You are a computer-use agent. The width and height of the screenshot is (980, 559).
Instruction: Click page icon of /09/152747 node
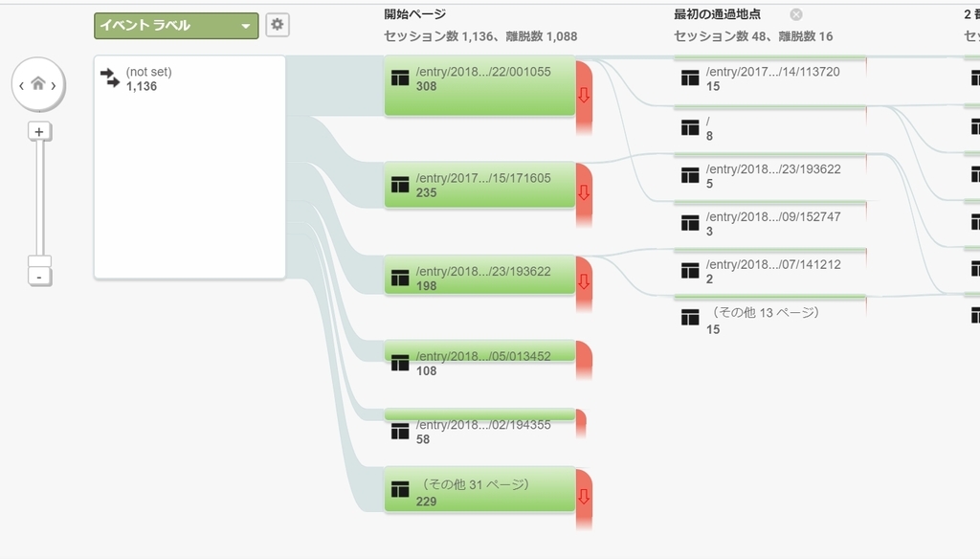pos(690,223)
